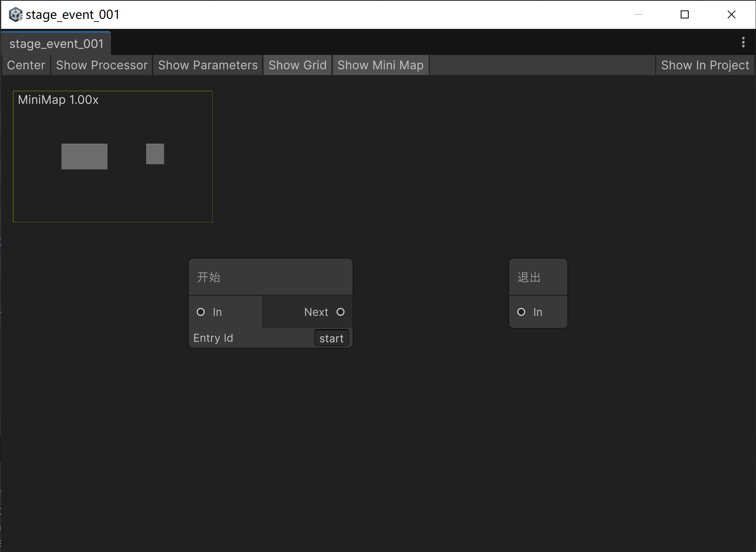Viewport: 756px width, 552px height.
Task: Toggle Show Processor
Action: (x=102, y=65)
